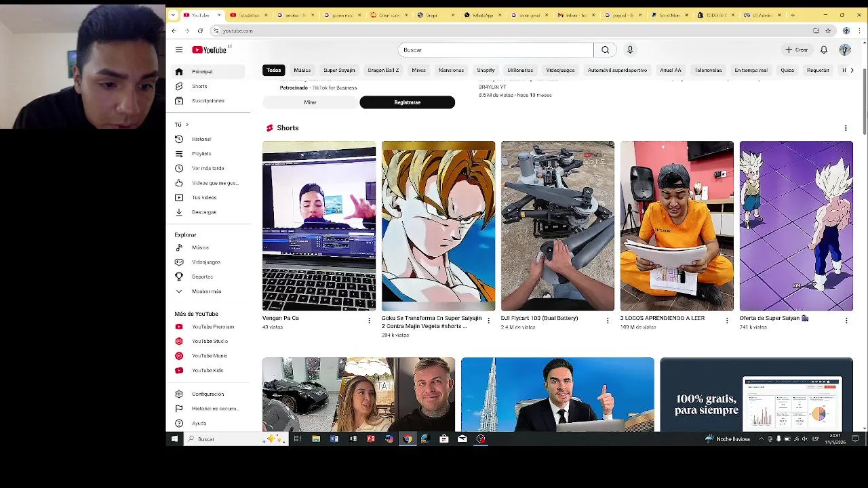
Task: Open the Vengan Pa Ca short thumbnail
Action: pyautogui.click(x=319, y=226)
